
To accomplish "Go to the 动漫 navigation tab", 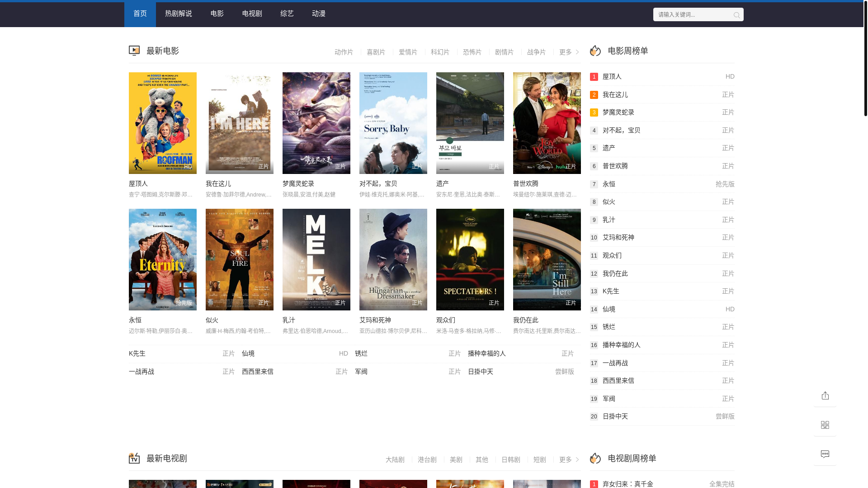I will 319,14.
